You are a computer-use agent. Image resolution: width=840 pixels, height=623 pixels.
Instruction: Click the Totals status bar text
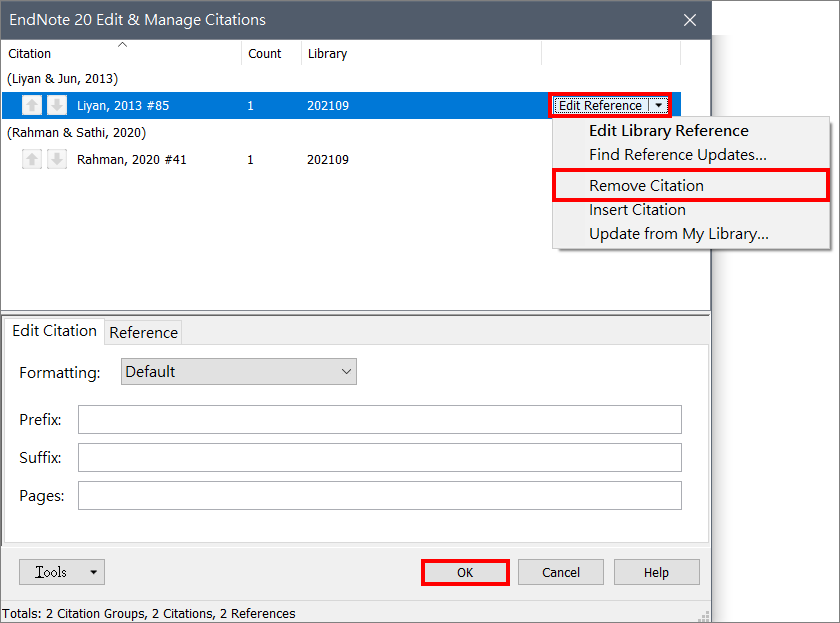(x=149, y=613)
